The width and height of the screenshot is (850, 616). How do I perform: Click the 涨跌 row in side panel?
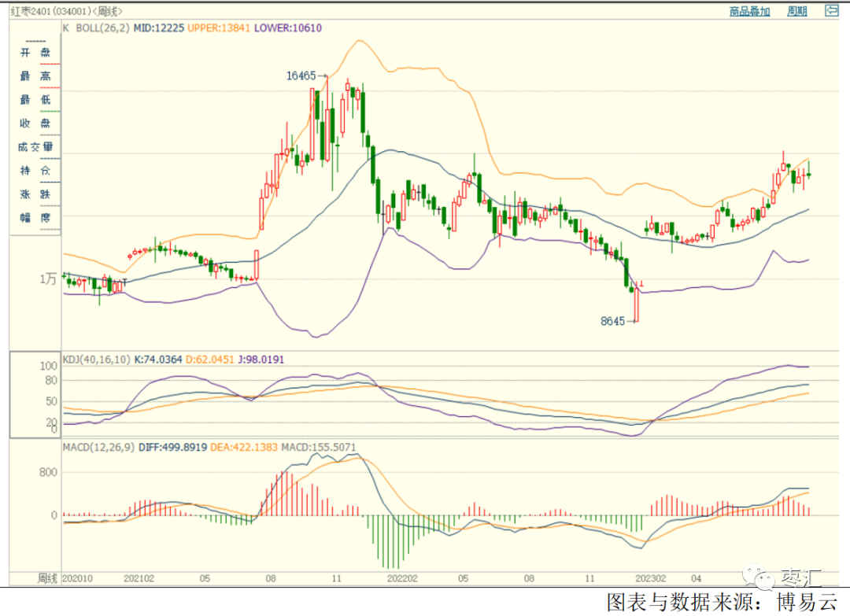click(x=35, y=194)
